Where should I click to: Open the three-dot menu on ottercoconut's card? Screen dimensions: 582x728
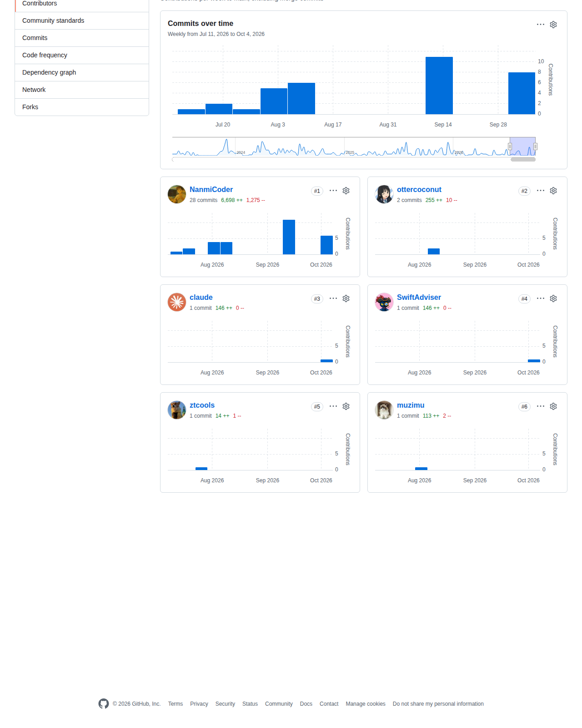click(541, 191)
